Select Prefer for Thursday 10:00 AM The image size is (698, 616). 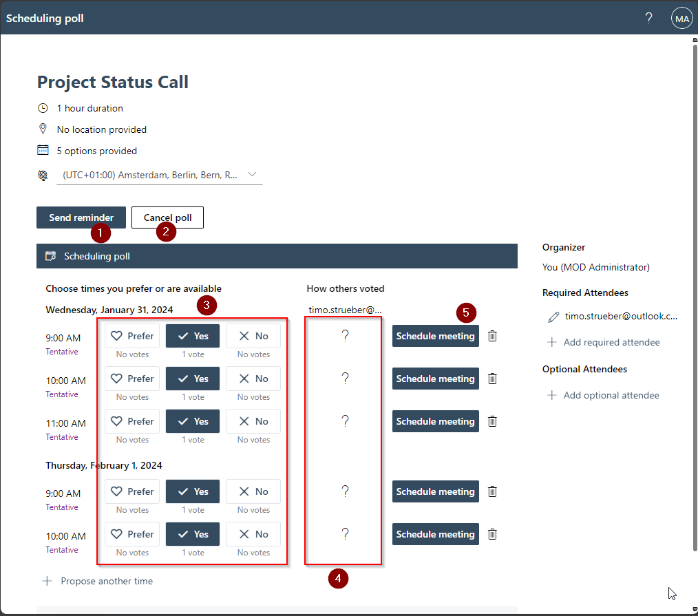[132, 534]
